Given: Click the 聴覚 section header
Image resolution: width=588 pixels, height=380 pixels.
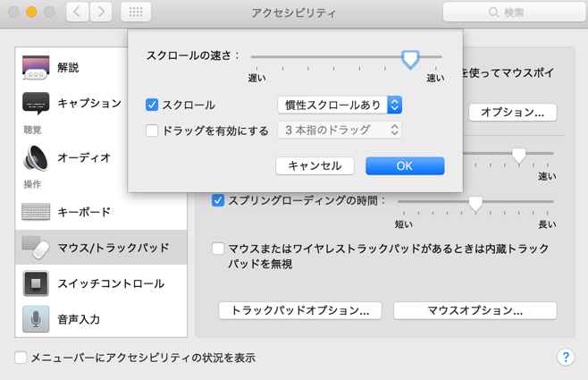Looking at the screenshot, I should [x=32, y=130].
